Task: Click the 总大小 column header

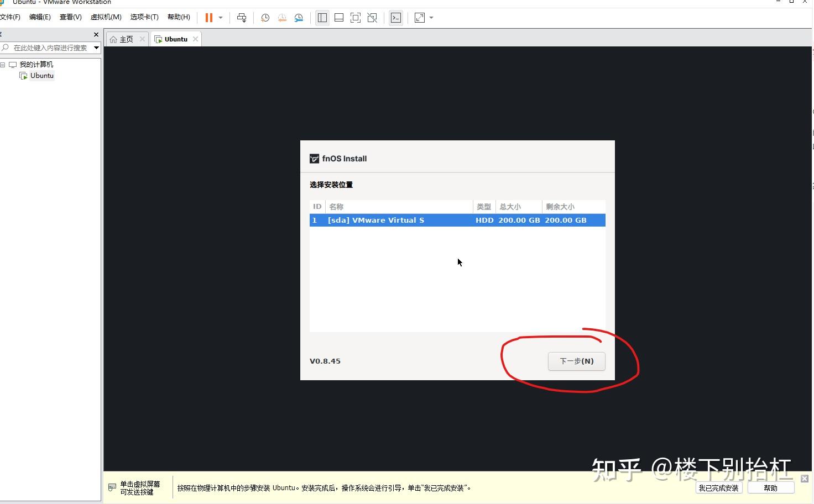Action: pos(518,207)
